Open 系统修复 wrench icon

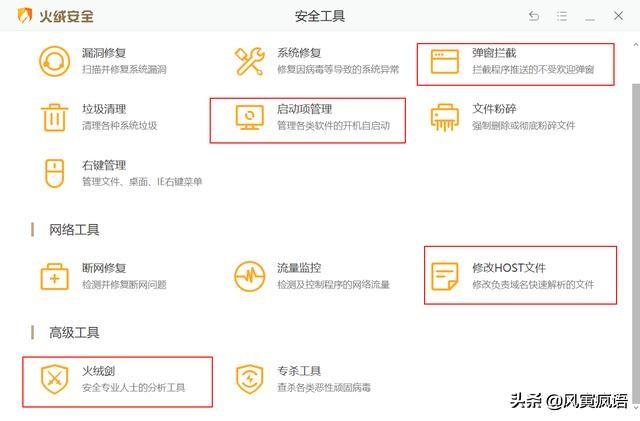pos(249,61)
